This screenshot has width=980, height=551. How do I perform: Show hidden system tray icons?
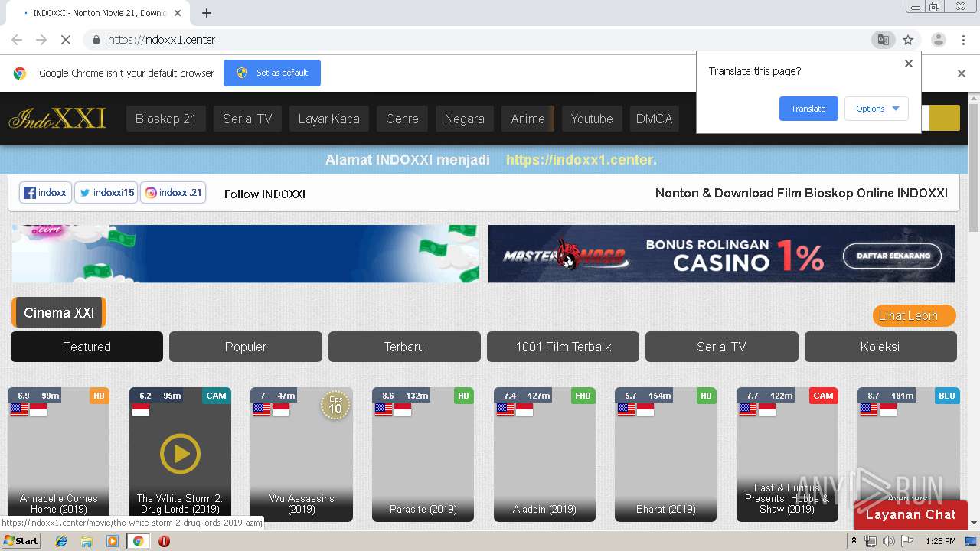[x=854, y=541]
